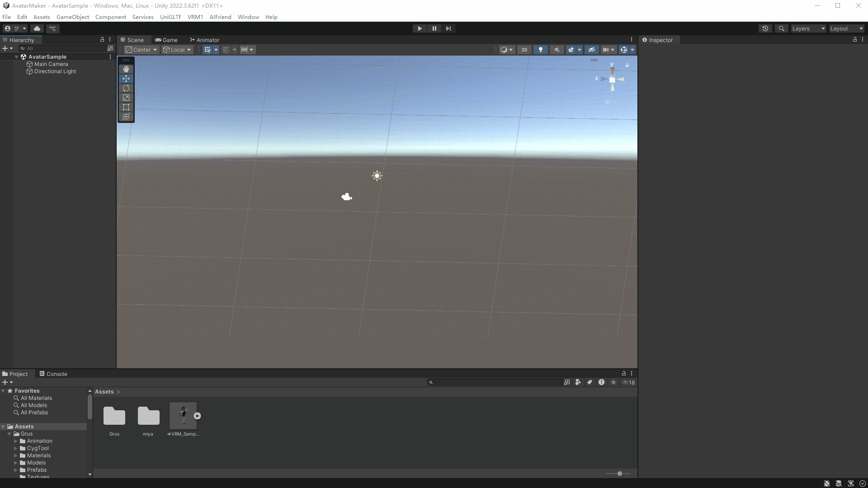Select the Scale tool
Image resolution: width=868 pixels, height=488 pixels.
point(126,98)
